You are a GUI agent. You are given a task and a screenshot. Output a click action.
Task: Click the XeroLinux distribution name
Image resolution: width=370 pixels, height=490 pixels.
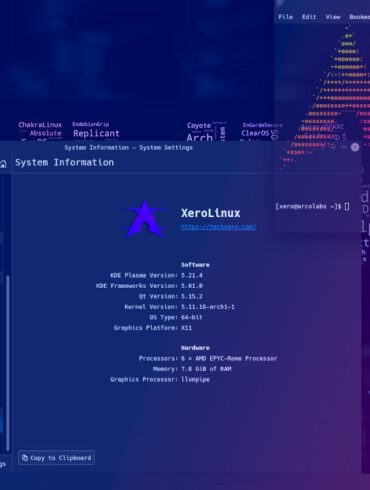tap(210, 213)
